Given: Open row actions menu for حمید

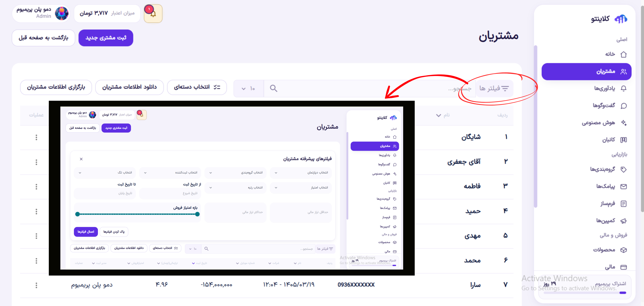Looking at the screenshot, I should [36, 212].
